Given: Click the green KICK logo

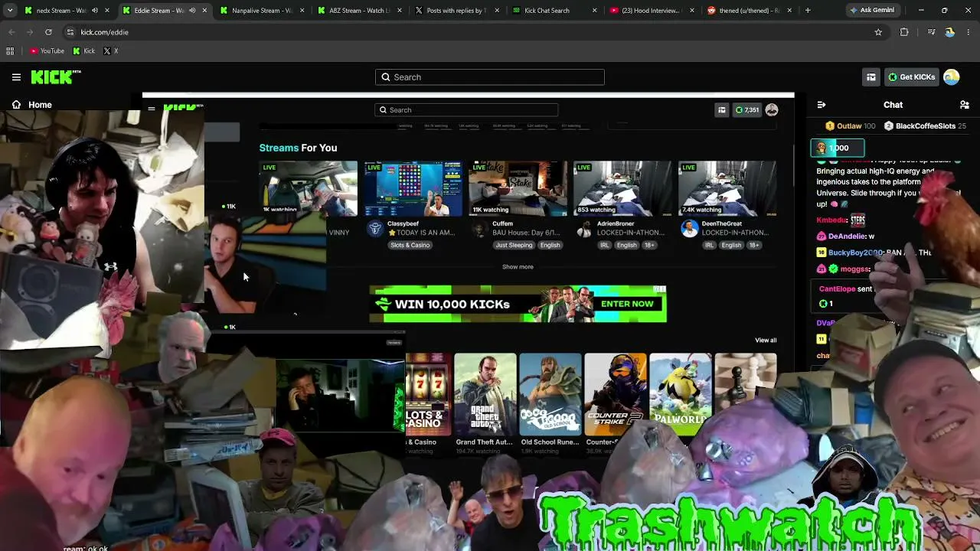Looking at the screenshot, I should [55, 77].
